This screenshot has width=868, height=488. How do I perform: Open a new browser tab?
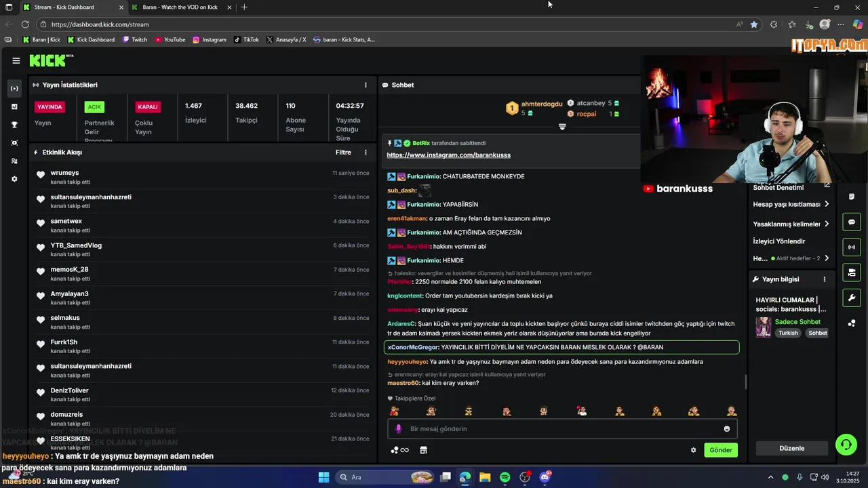click(244, 7)
